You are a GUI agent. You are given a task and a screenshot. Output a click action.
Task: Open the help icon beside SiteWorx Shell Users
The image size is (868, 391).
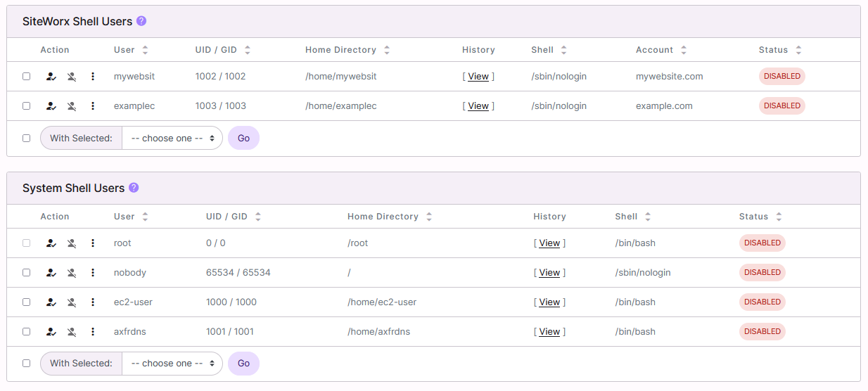141,21
